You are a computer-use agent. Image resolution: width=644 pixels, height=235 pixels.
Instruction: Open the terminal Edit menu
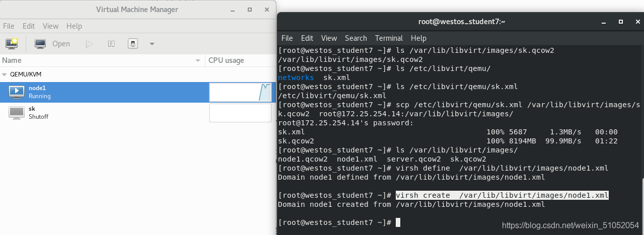point(307,38)
